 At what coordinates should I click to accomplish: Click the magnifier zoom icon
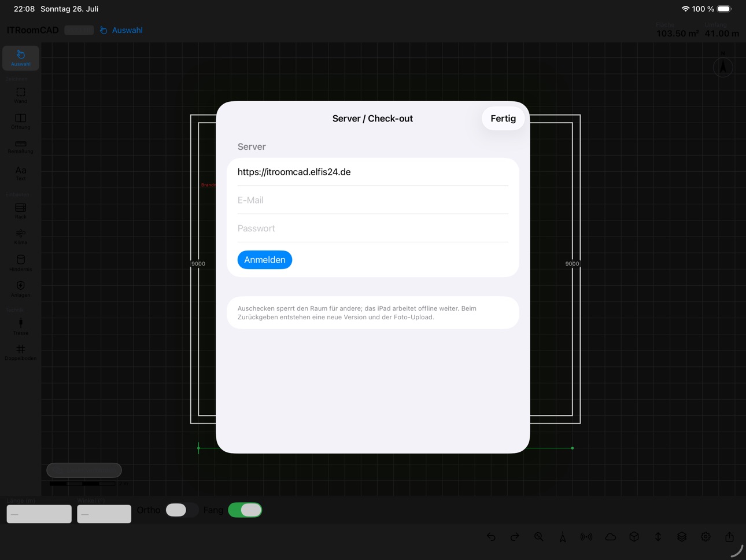pos(538,537)
